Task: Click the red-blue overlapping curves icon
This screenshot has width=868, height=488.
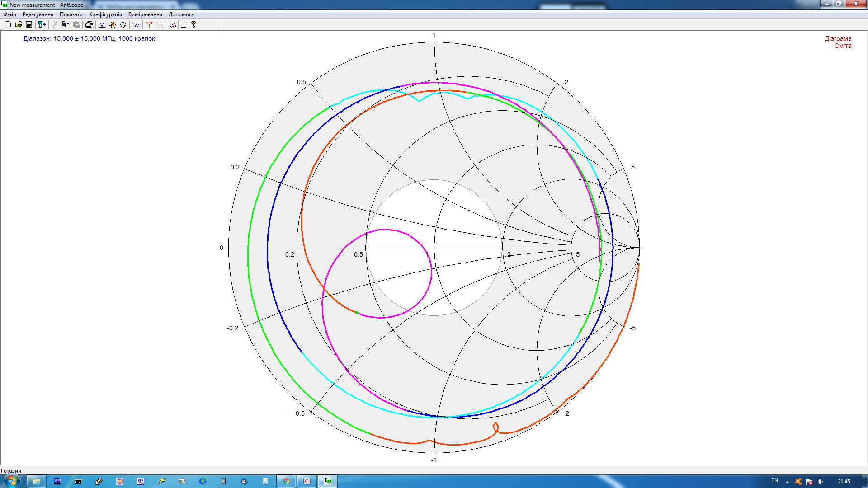Action: 173,24
